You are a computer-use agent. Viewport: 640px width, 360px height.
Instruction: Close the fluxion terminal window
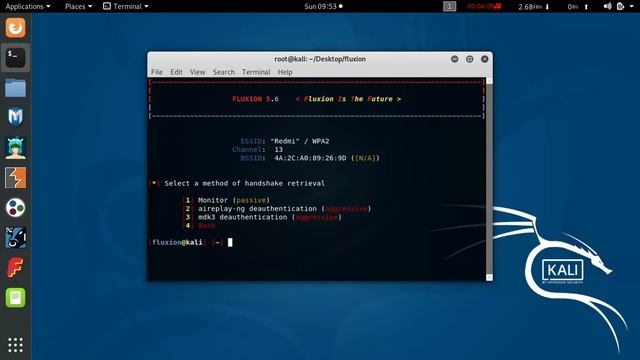pyautogui.click(x=484, y=59)
